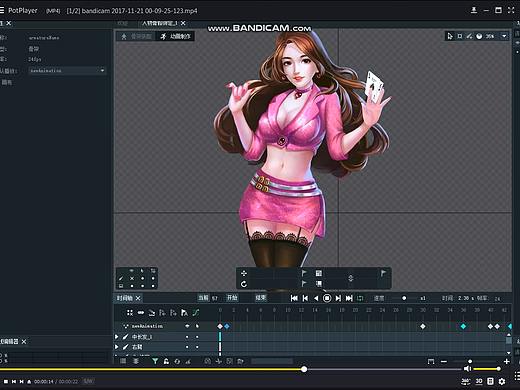This screenshot has height=390, width=520.
Task: Open the inactive document tab left of the active tab
Action: click(x=123, y=23)
